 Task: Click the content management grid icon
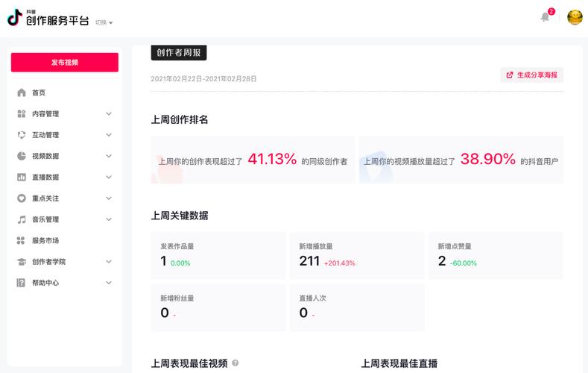(22, 114)
